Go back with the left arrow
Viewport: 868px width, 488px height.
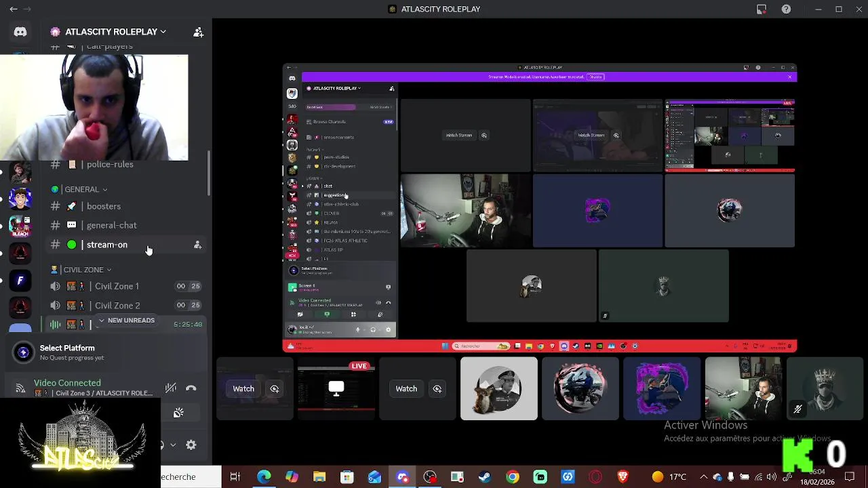(14, 9)
